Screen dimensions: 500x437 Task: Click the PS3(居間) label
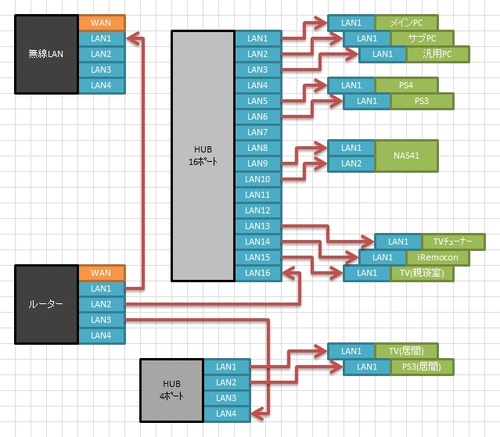pyautogui.click(x=422, y=367)
